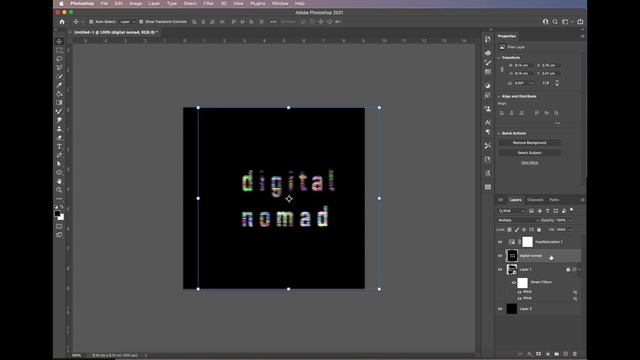Viewport: 640px width, 360px height.
Task: Open the Auto-Select Layer dropdown
Action: point(127,22)
